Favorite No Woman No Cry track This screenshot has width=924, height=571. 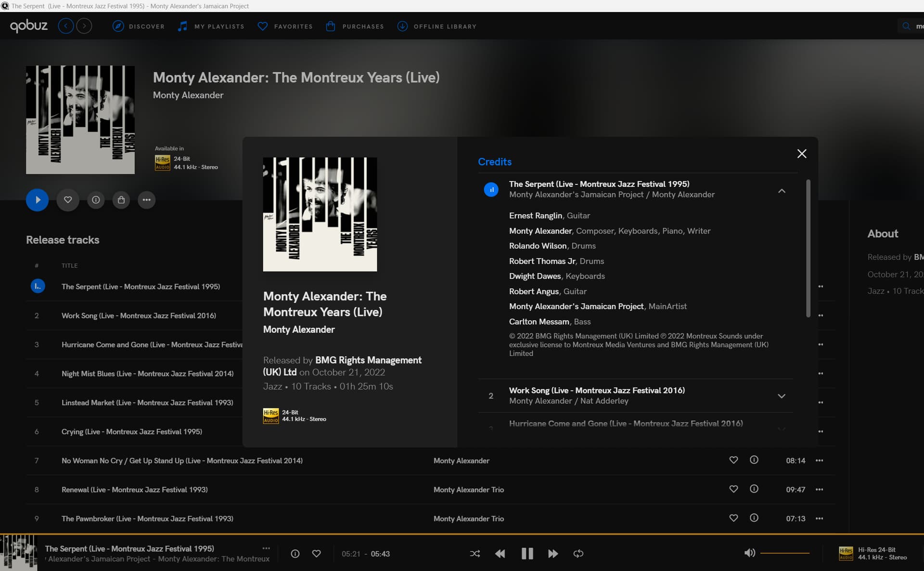click(x=733, y=460)
